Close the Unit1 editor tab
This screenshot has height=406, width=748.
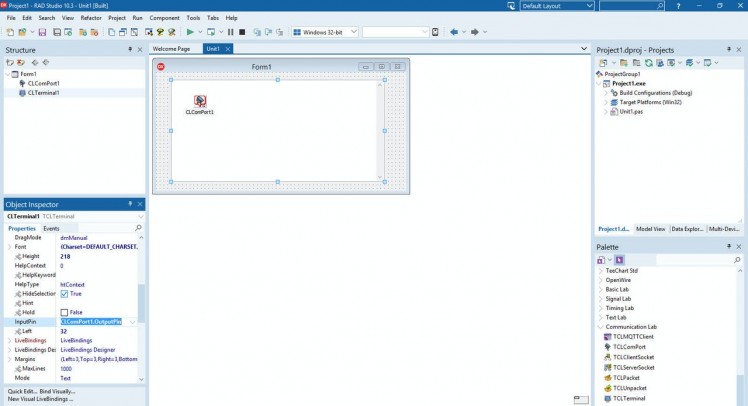coord(228,49)
